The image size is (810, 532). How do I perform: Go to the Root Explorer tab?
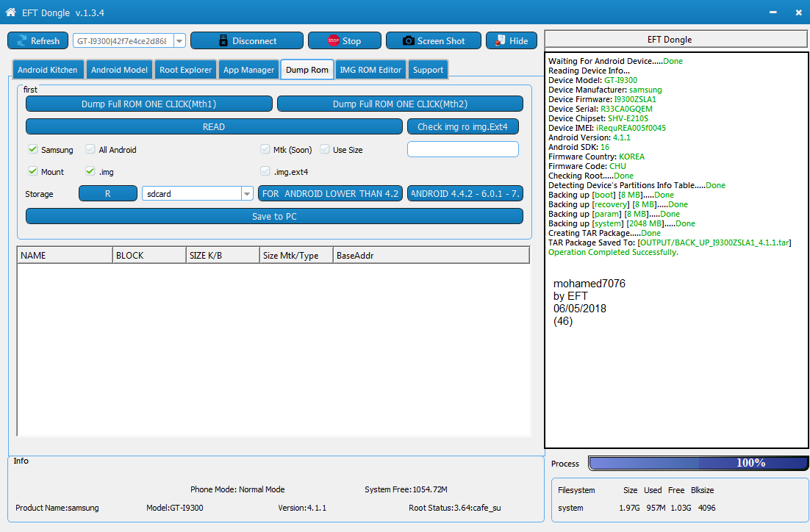pyautogui.click(x=185, y=70)
